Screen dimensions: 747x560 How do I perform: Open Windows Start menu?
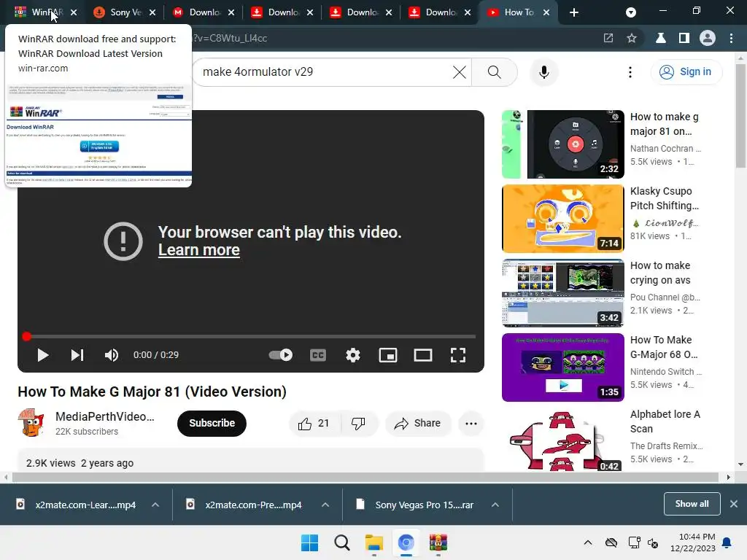tap(309, 542)
